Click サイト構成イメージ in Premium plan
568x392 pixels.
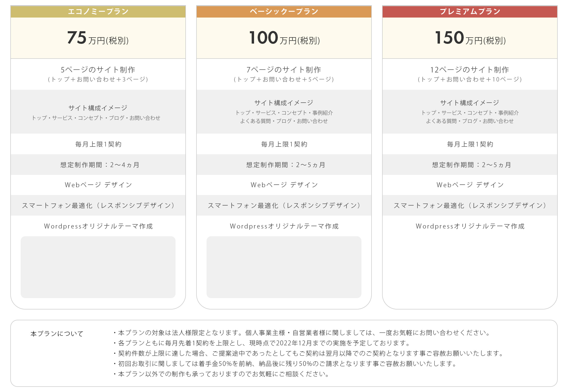(x=470, y=103)
